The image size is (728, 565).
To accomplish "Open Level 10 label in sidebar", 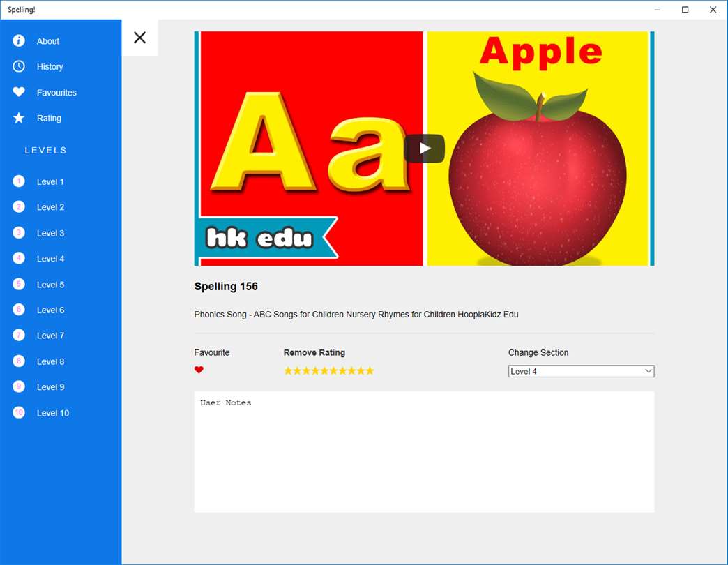I will pyautogui.click(x=52, y=413).
